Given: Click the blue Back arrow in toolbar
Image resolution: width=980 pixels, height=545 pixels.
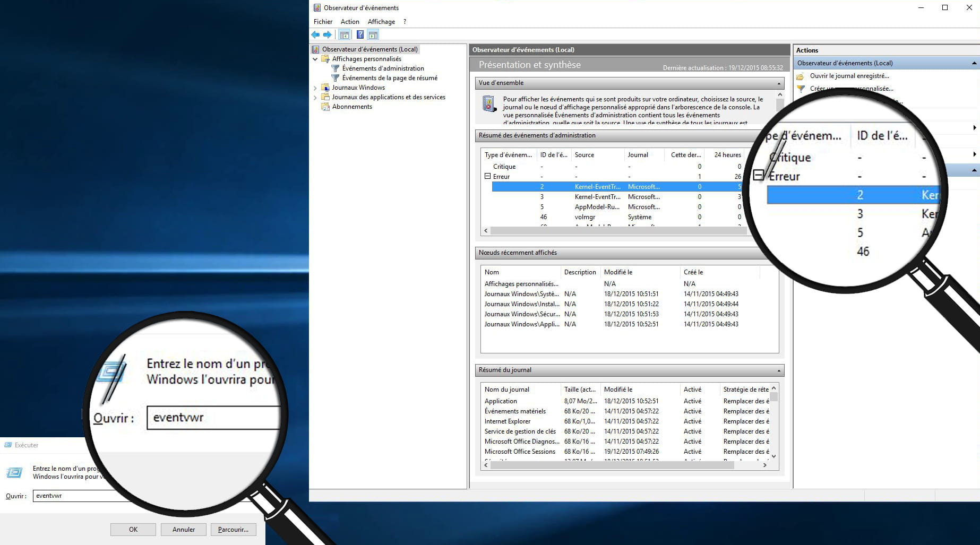Looking at the screenshot, I should coord(315,35).
